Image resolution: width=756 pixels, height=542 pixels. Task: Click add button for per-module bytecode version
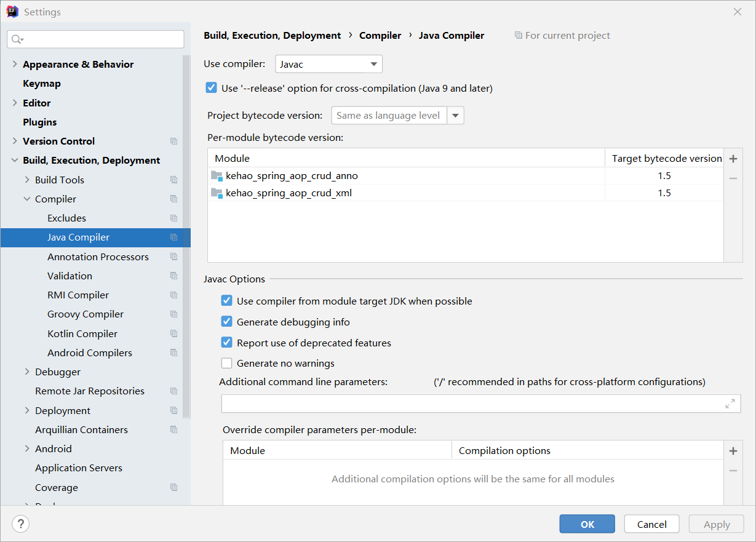click(733, 159)
